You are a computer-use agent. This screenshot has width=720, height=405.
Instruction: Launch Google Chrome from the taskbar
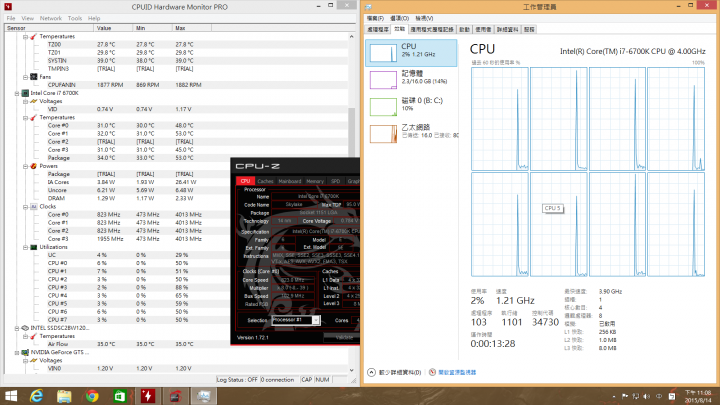(92, 396)
